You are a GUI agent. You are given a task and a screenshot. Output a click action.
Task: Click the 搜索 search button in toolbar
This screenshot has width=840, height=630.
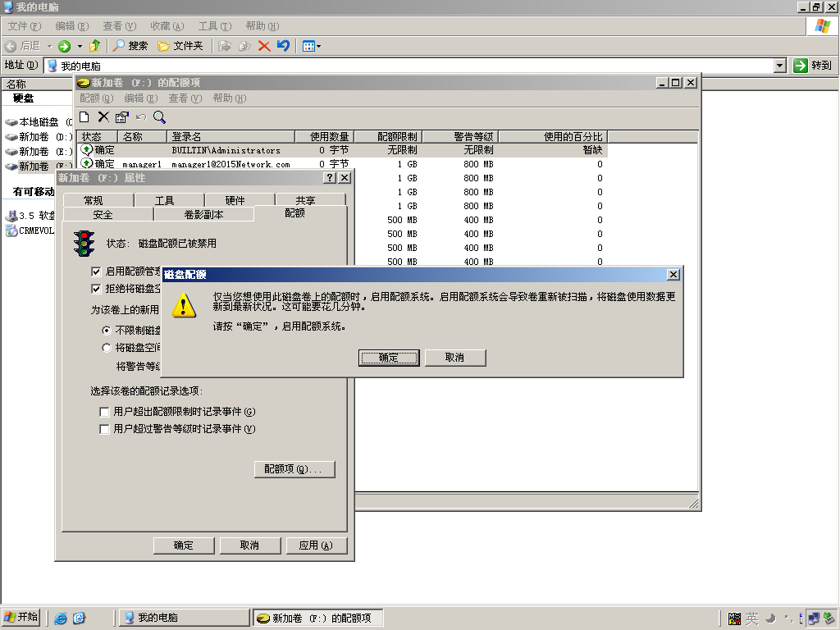[x=130, y=46]
